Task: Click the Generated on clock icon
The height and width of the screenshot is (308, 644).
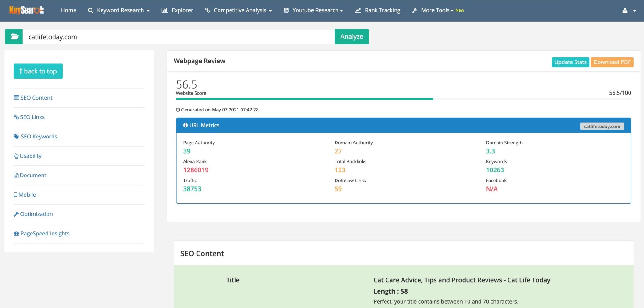Action: [178, 110]
